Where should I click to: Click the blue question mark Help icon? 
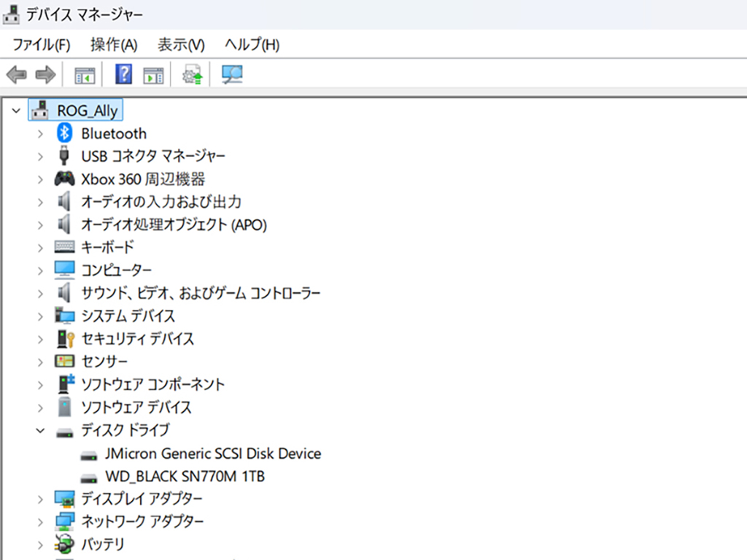click(124, 74)
